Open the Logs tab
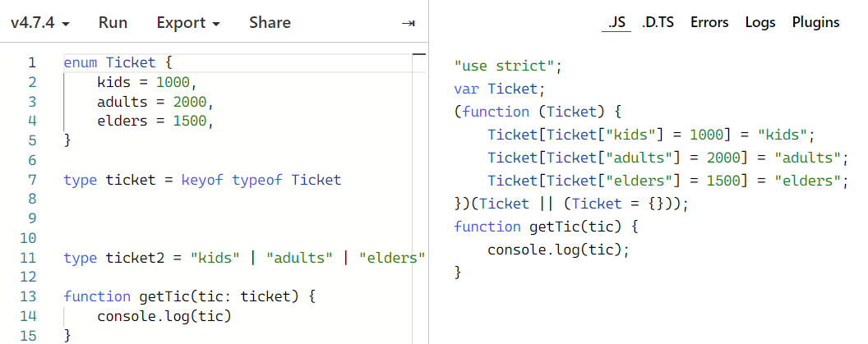This screenshot has height=344, width=868. click(760, 23)
